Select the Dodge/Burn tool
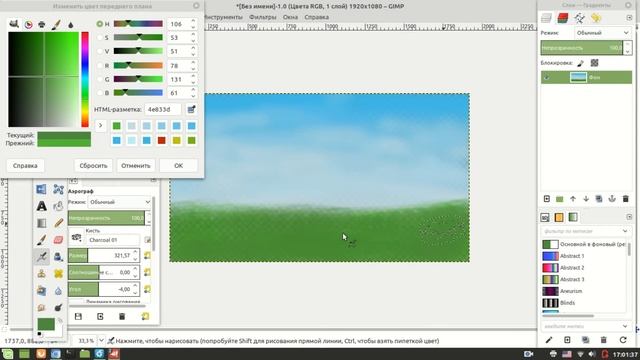Viewport: 640px width, 360px height. 58,307
